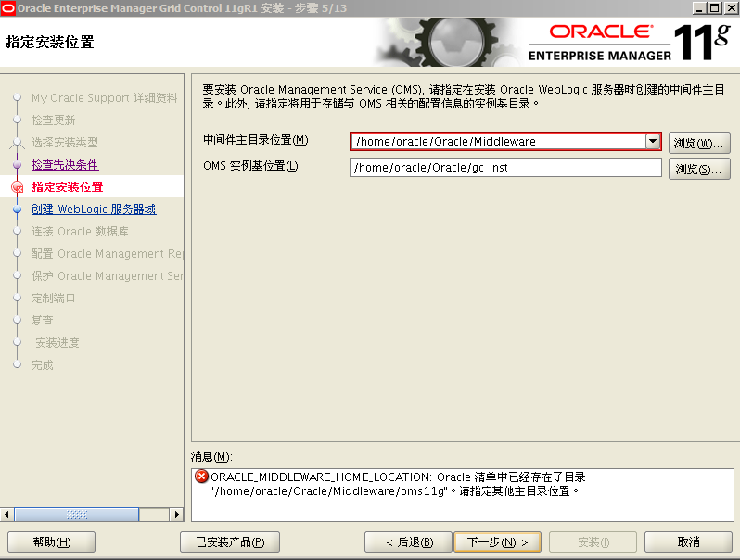Click the red current-step marker icon
This screenshot has height=560, width=740.
point(17,187)
